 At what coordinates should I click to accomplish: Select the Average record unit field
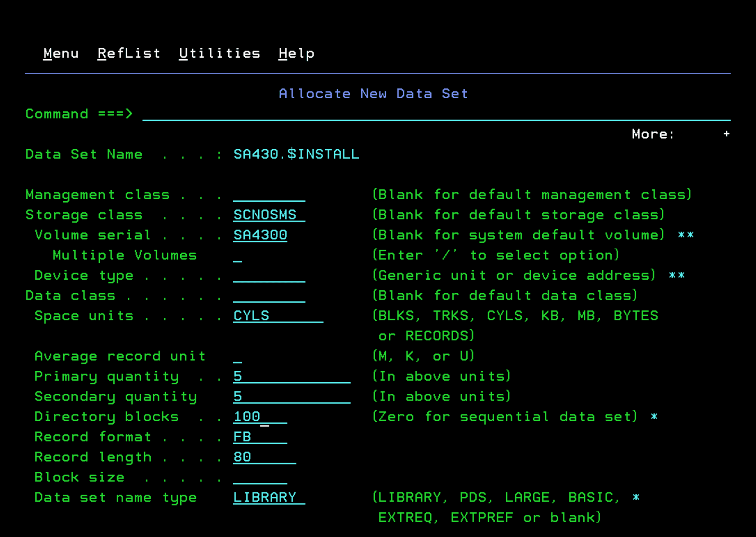[238, 356]
